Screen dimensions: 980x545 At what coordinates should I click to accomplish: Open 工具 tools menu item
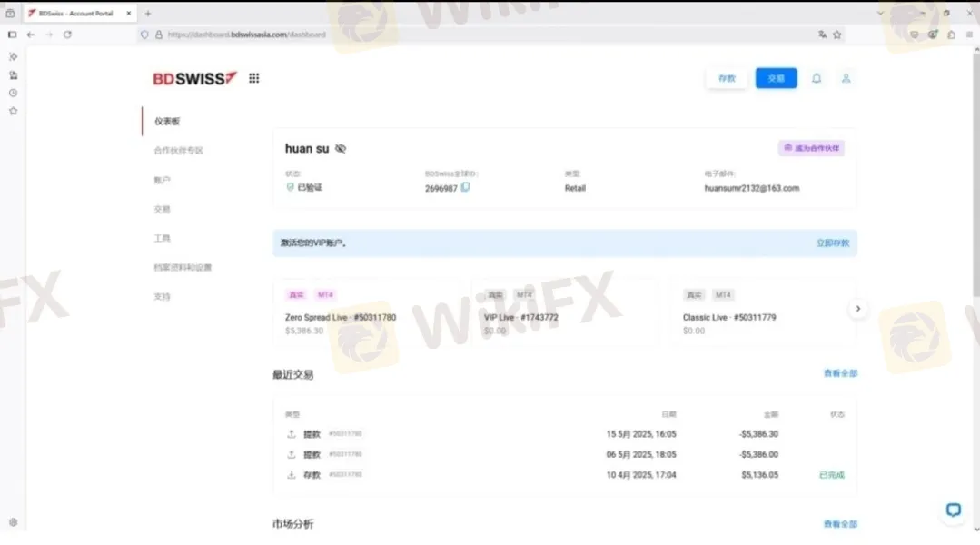point(162,238)
